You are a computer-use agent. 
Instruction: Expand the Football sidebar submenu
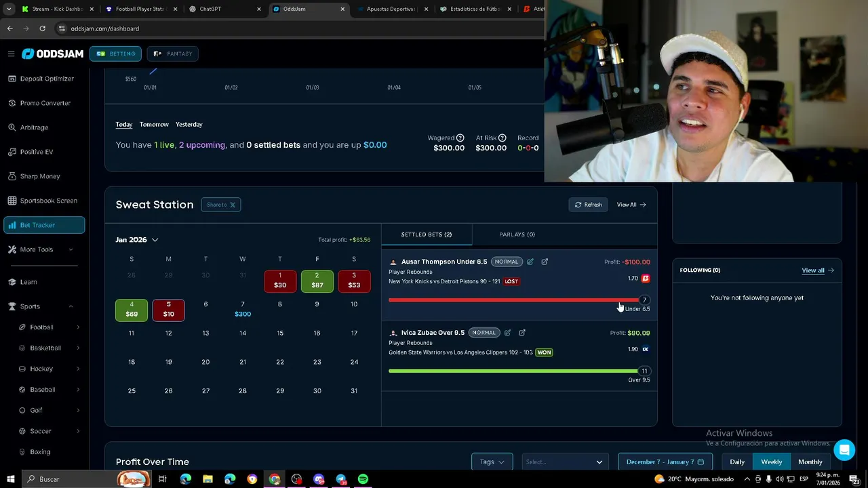78,327
